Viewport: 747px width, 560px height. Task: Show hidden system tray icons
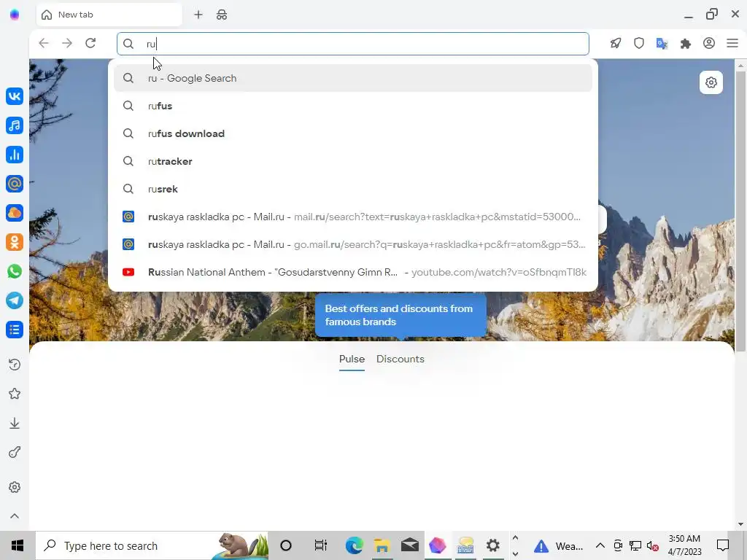(600, 545)
